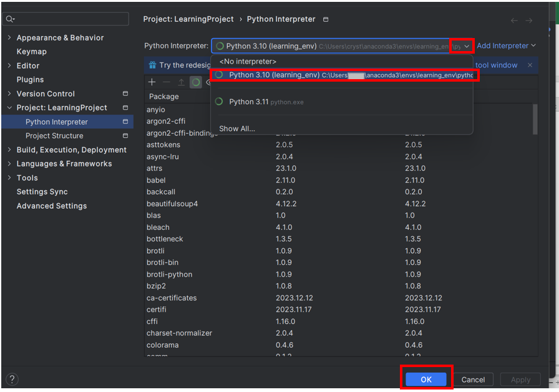The image size is (559, 392).
Task: Click into the settings search field
Action: (67, 19)
